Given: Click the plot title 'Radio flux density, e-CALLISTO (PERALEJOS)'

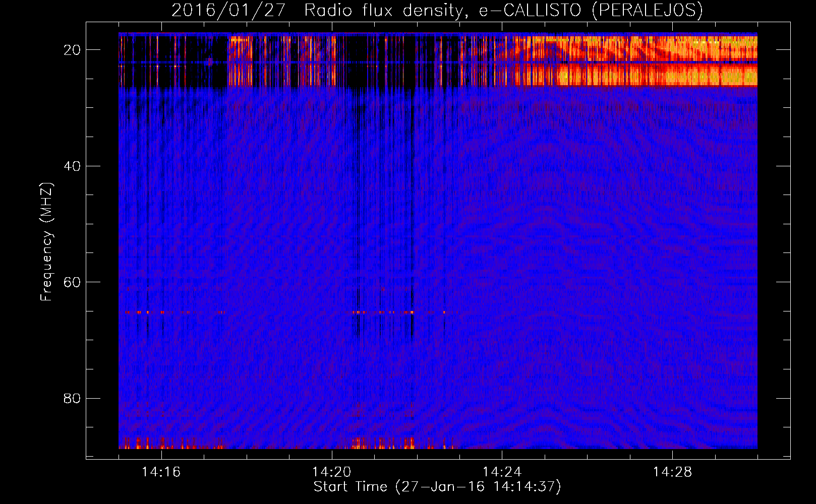Looking at the screenshot, I should click(x=503, y=11).
